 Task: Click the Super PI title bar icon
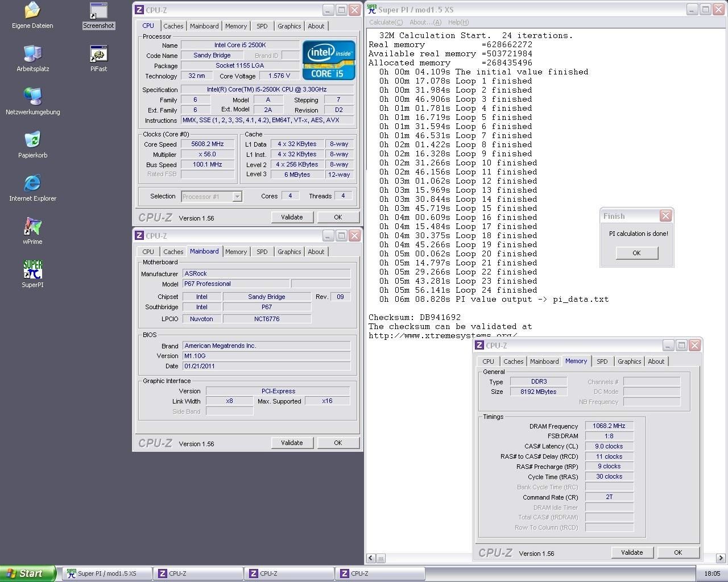point(372,9)
